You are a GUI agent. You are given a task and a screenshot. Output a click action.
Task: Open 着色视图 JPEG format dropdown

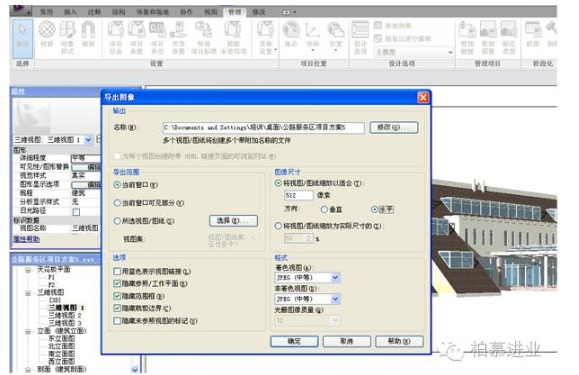pos(335,278)
